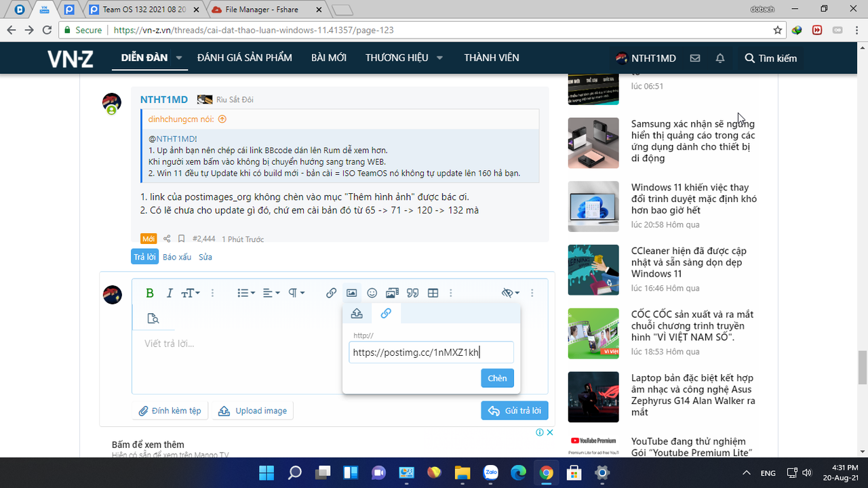Switch to the upload image tab in the popup
Image resolution: width=868 pixels, height=488 pixels.
click(357, 313)
